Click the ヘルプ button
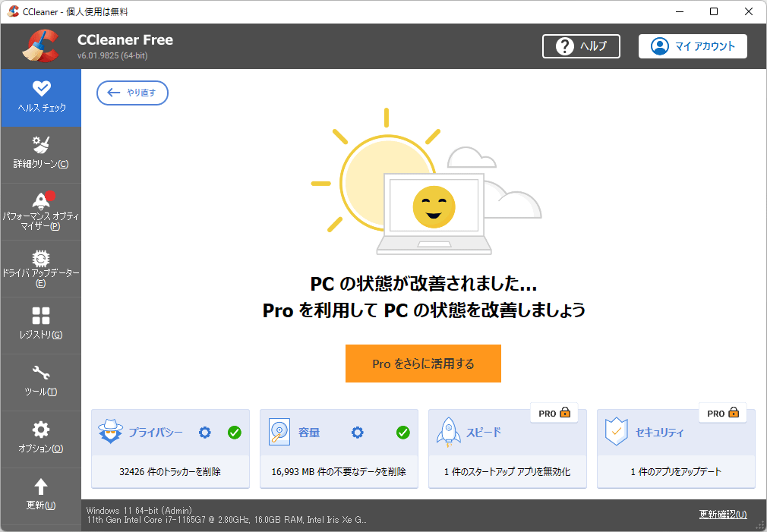The width and height of the screenshot is (767, 532). pyautogui.click(x=581, y=46)
